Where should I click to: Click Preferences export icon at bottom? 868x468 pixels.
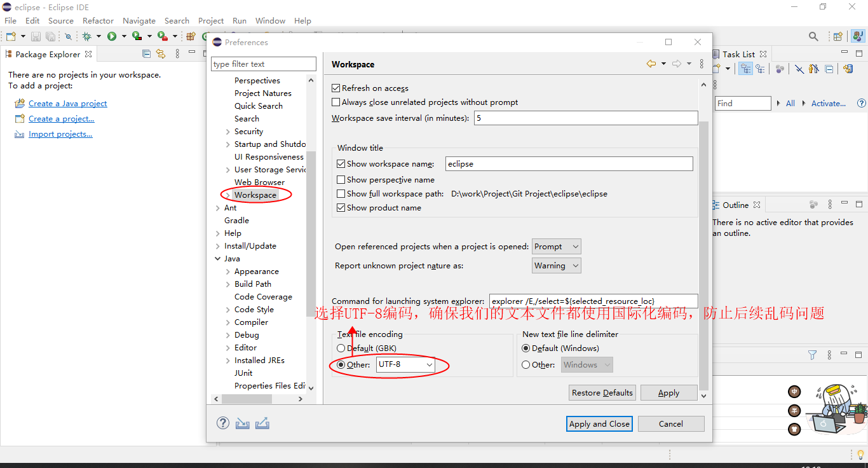coord(262,423)
